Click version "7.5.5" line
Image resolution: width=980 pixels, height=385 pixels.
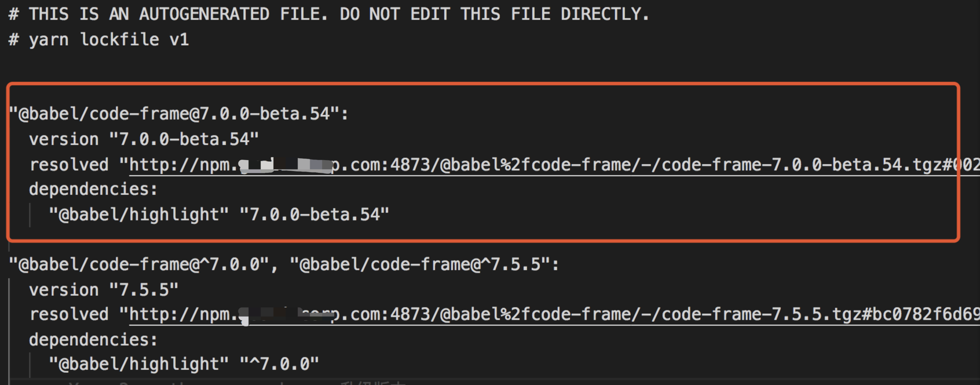pos(104,290)
